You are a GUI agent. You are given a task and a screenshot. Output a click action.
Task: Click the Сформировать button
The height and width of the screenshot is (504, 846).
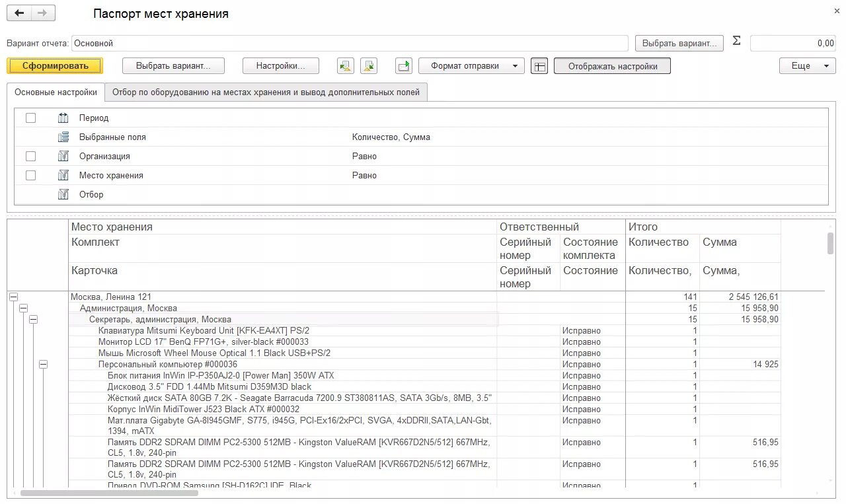tap(55, 66)
